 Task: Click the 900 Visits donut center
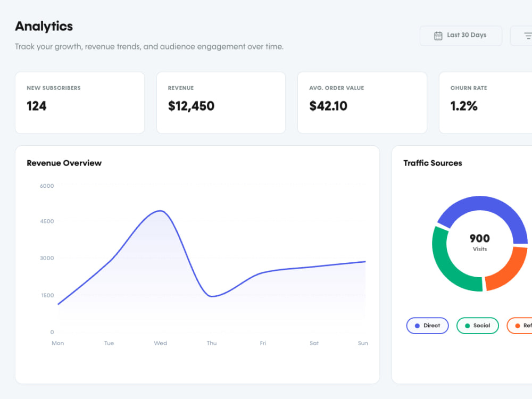(479, 243)
